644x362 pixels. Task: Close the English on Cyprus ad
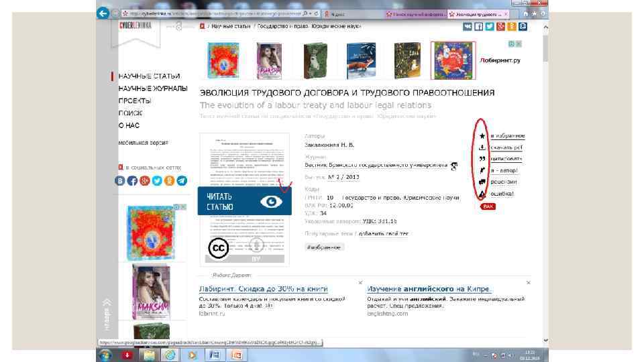(x=529, y=283)
